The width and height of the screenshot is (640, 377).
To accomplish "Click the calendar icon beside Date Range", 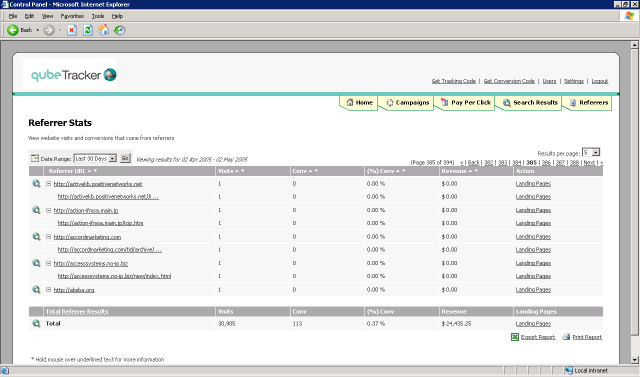I will (35, 158).
